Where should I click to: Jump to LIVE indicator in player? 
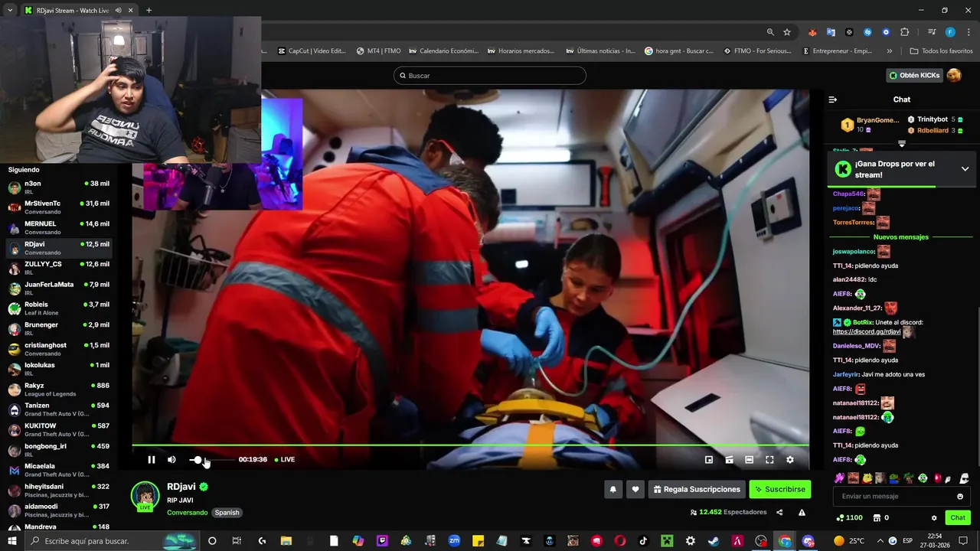click(285, 459)
